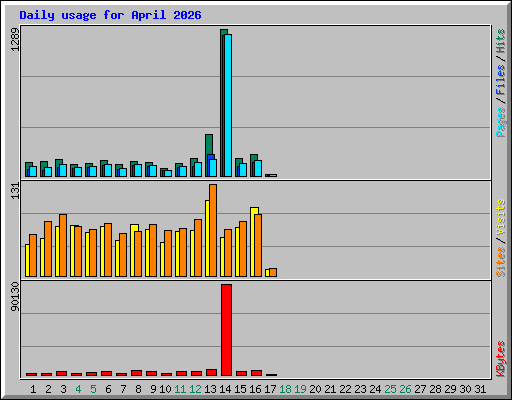Click the yellow Visits bar for day 13
The height and width of the screenshot is (400, 512).
(207, 238)
